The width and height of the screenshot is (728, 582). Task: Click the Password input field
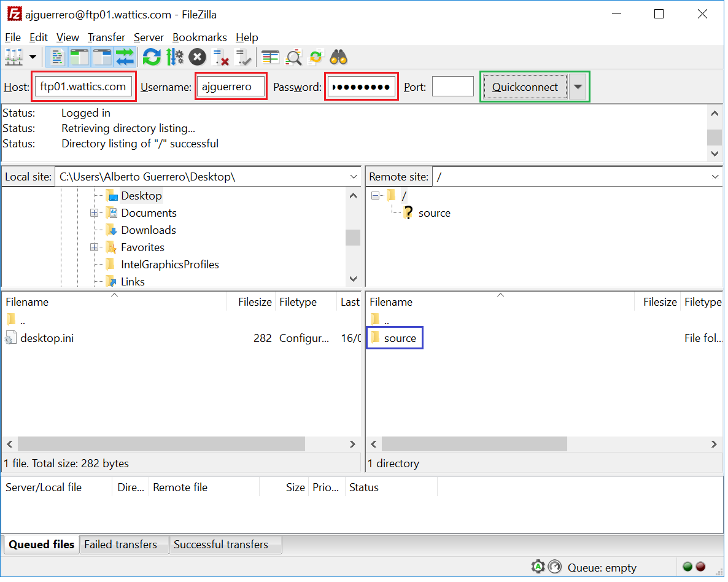point(361,87)
